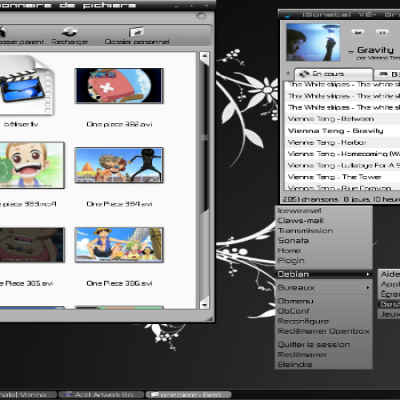Viewport: 400px width, 400px height.
Task: Click the Recharger reload icon
Action: [x=70, y=32]
